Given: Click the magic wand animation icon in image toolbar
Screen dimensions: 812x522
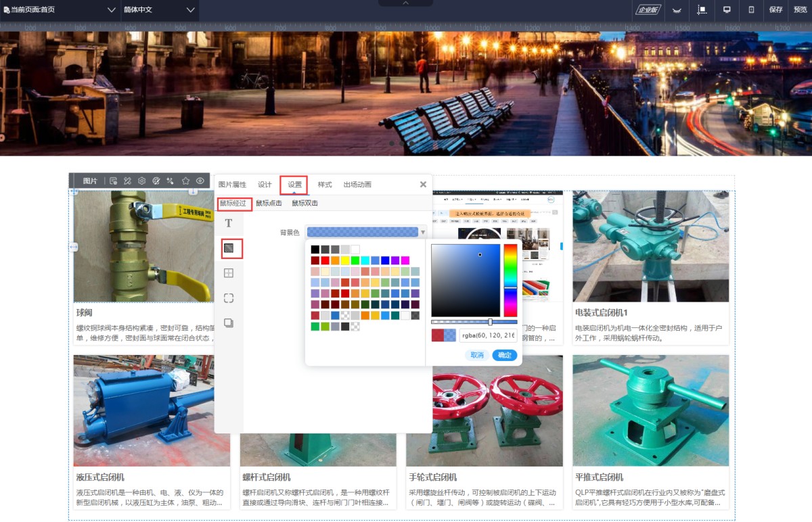Looking at the screenshot, I should pos(171,181).
